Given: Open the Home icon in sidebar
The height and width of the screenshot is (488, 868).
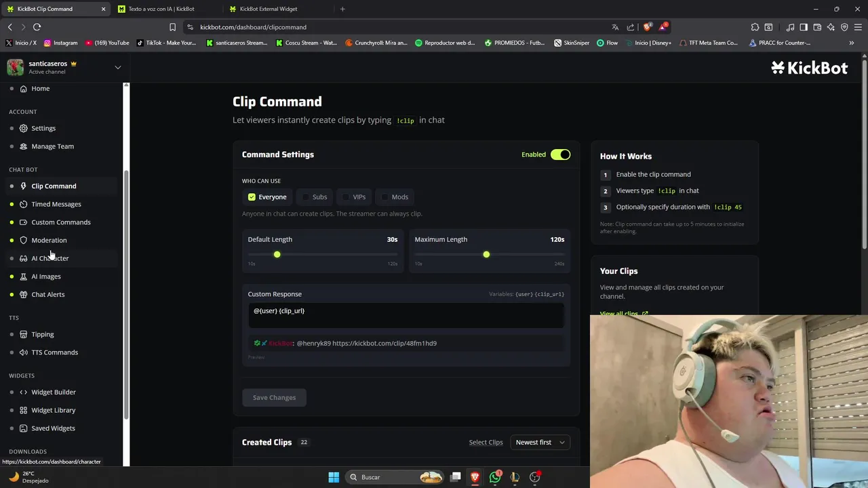Looking at the screenshot, I should (x=24, y=89).
